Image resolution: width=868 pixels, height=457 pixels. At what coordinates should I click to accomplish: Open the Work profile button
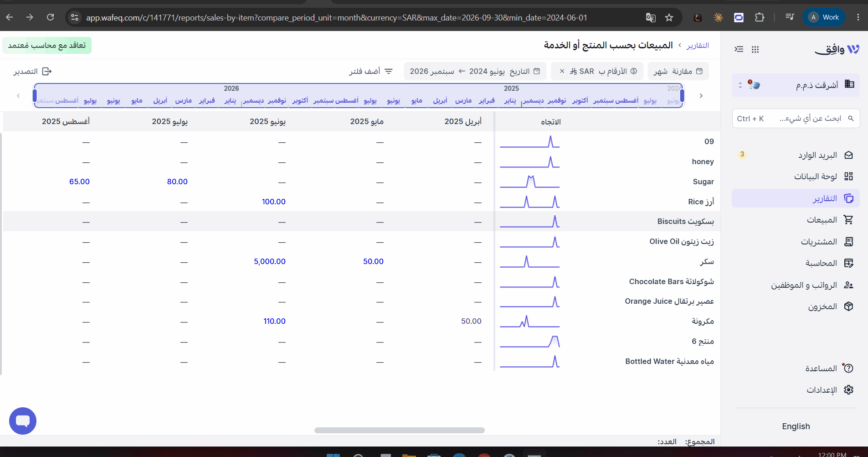pyautogui.click(x=824, y=17)
